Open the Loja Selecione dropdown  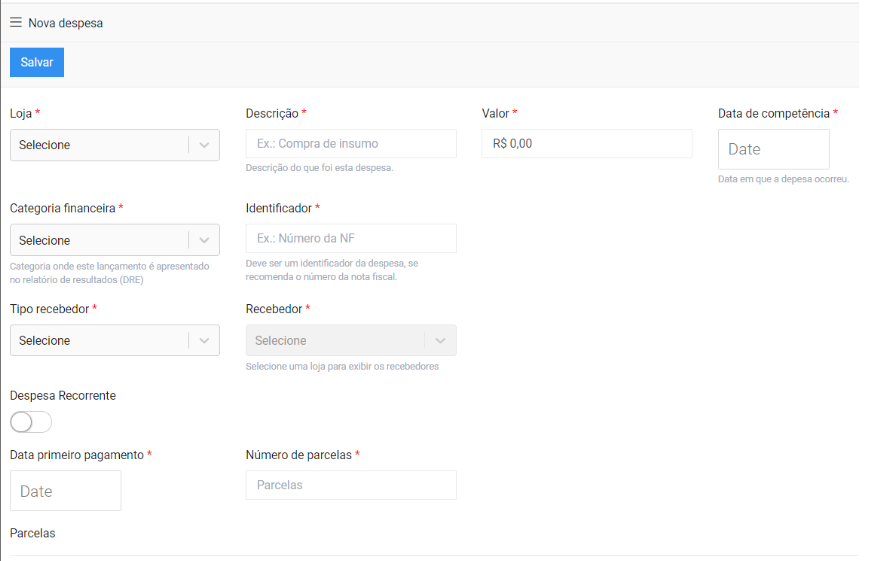coord(115,145)
